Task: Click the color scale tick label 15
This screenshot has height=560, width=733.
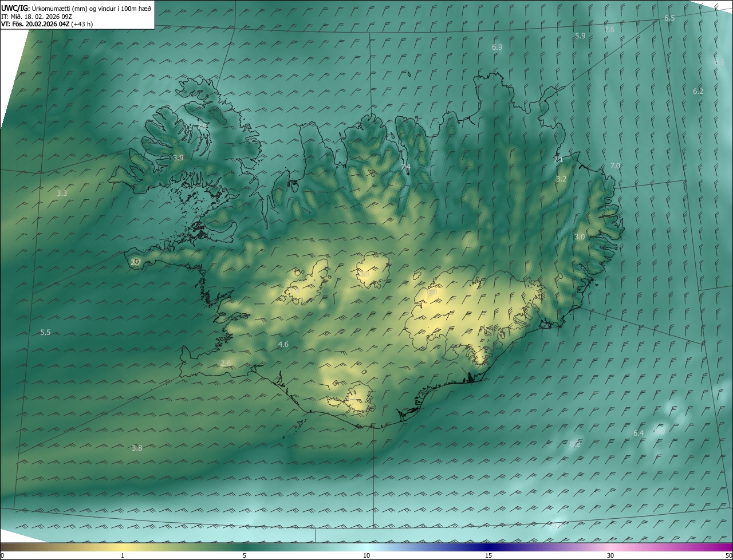Action: pos(488,555)
